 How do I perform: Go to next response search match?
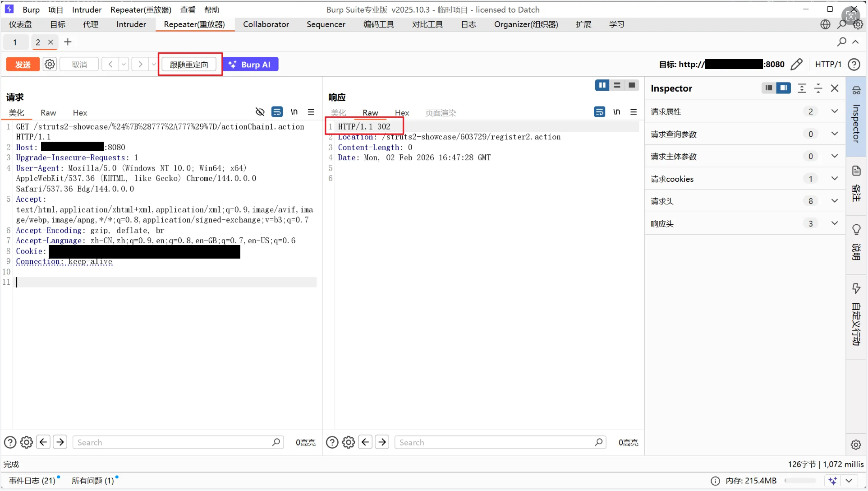tap(382, 442)
